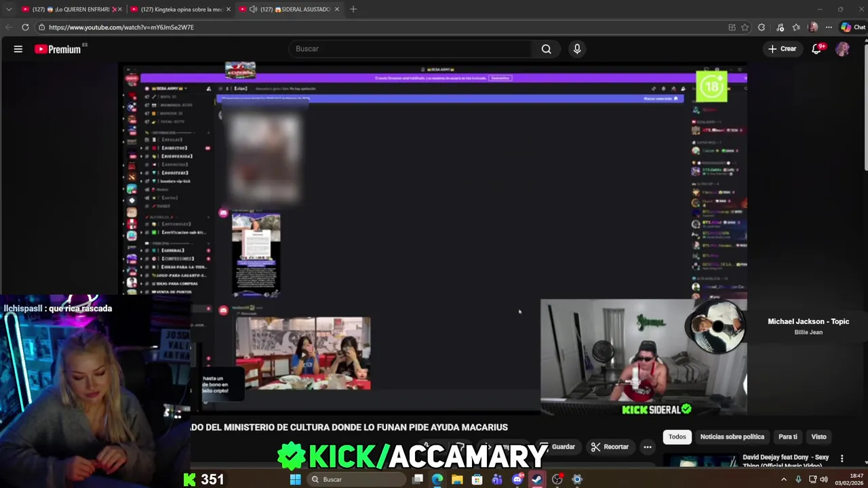The image size is (868, 488).
Task: Reload the page in the browser
Action: [x=25, y=27]
